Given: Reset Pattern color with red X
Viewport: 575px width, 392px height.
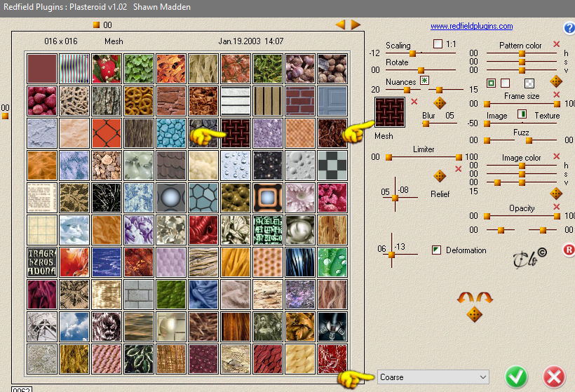Looking at the screenshot, I should click(556, 44).
